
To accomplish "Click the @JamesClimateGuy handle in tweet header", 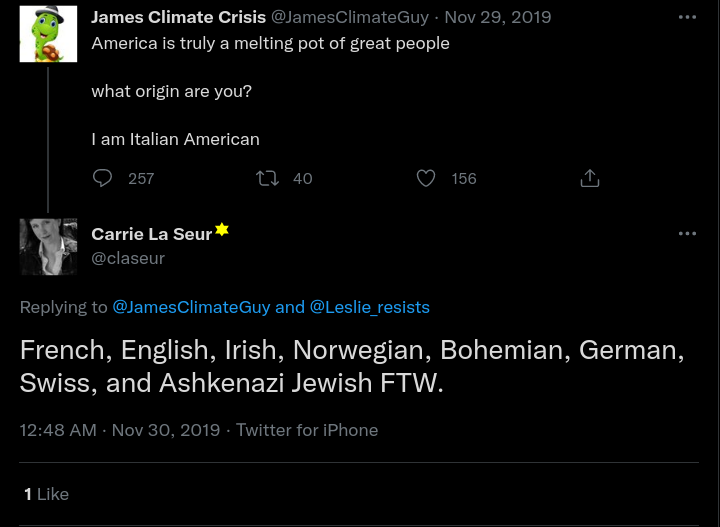I will tap(350, 17).
